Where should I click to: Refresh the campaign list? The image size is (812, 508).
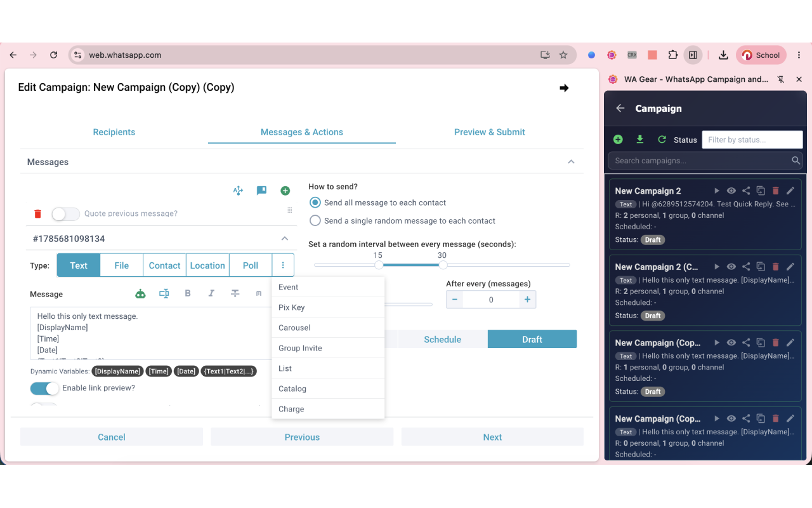pyautogui.click(x=662, y=140)
